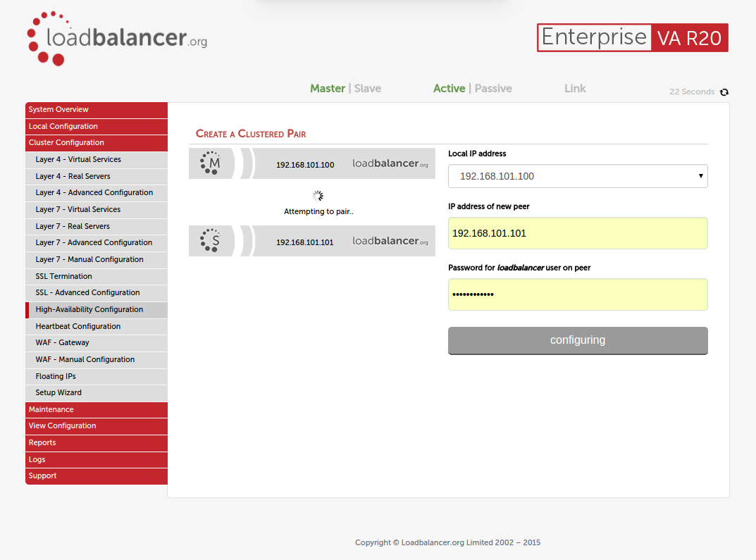The height and width of the screenshot is (560, 756).
Task: Click slave IP 192.168.101.101 in node bar
Action: [x=304, y=242]
